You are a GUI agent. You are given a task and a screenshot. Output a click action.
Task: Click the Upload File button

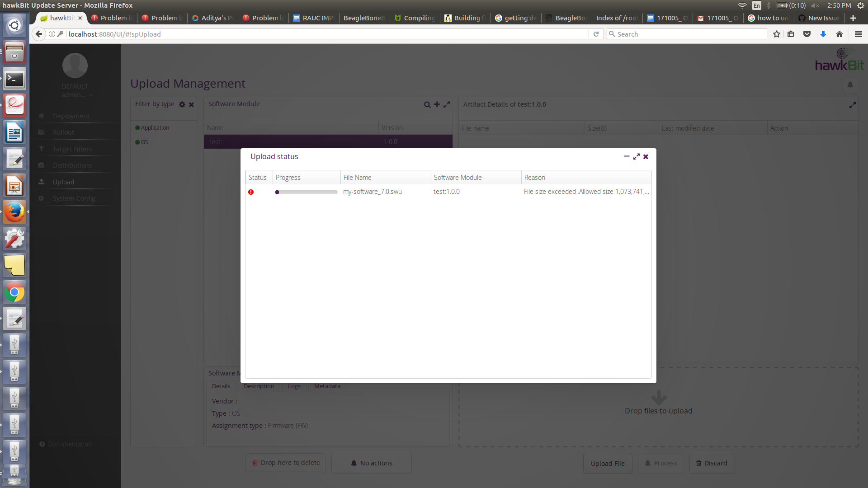coord(607,463)
